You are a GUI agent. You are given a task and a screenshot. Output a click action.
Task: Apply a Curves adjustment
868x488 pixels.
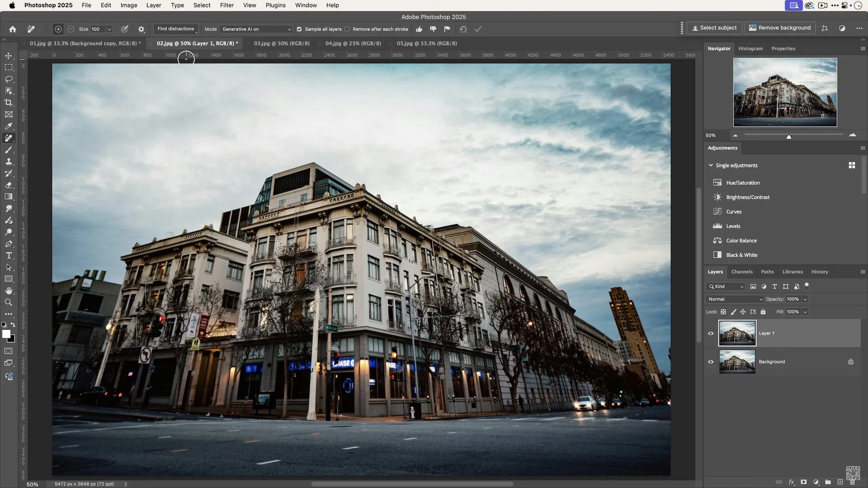tap(733, 211)
